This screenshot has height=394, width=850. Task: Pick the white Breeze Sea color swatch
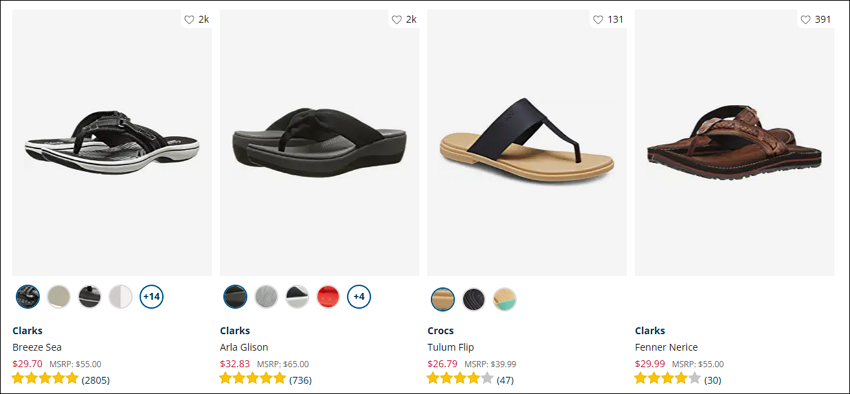click(120, 296)
